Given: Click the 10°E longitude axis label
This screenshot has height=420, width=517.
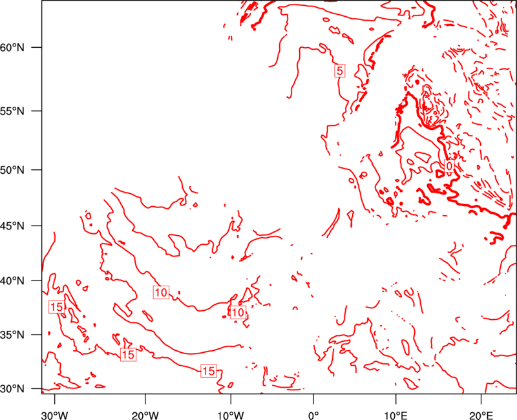Looking at the screenshot, I should [396, 415].
